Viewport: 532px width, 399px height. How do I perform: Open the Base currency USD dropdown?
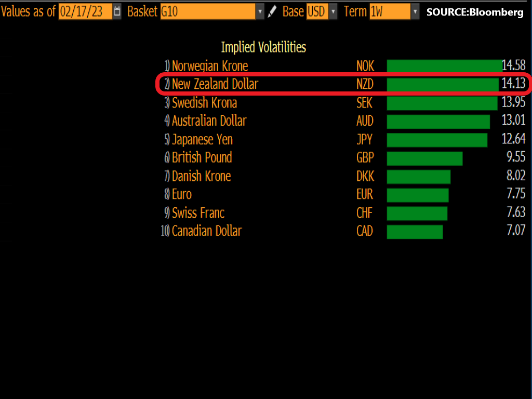(332, 11)
